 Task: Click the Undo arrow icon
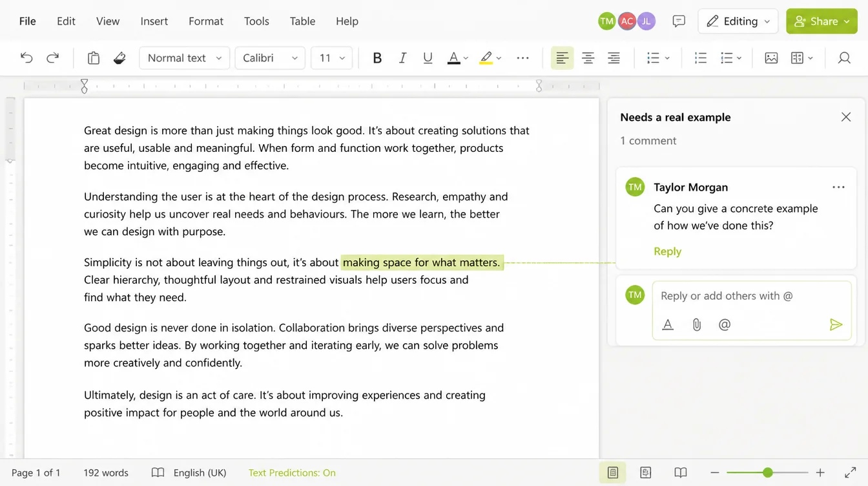click(26, 58)
